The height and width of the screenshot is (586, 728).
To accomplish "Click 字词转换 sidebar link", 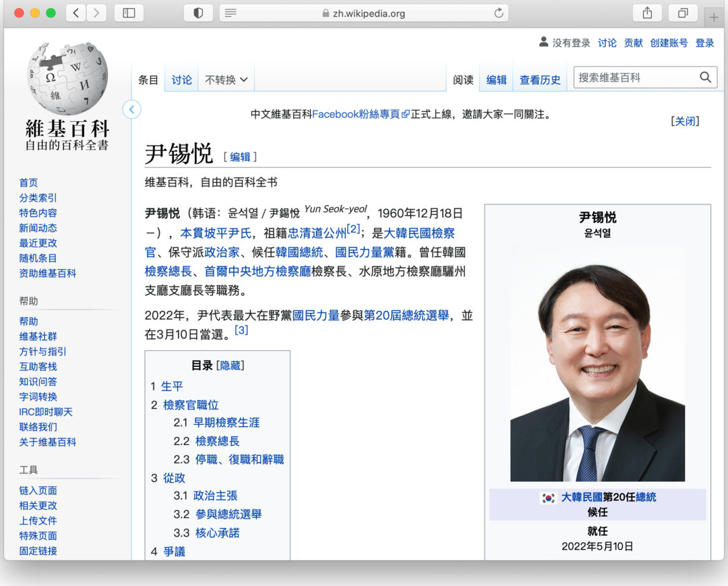I will [x=38, y=397].
